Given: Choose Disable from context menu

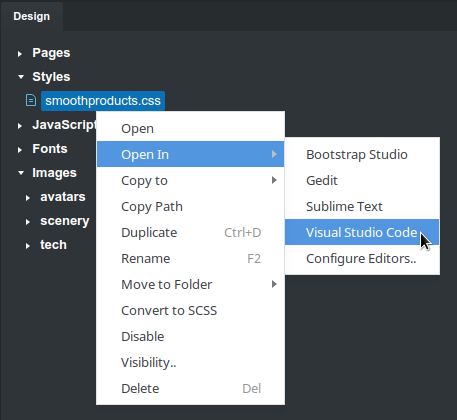Looking at the screenshot, I should 190,336.
